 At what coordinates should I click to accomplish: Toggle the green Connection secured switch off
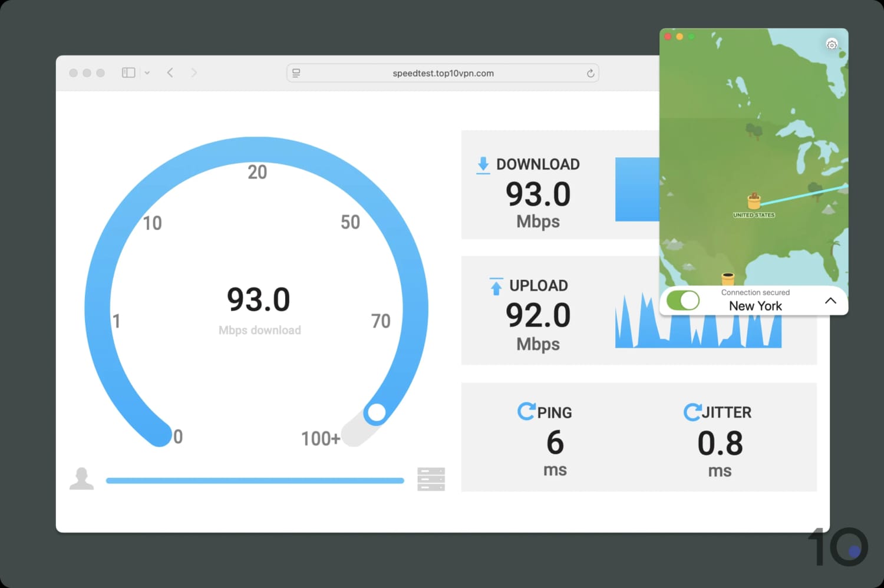(682, 300)
